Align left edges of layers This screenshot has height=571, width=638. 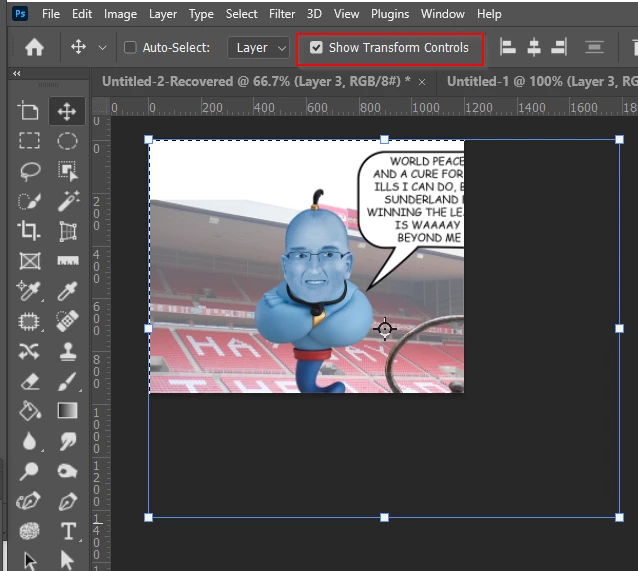pos(507,47)
